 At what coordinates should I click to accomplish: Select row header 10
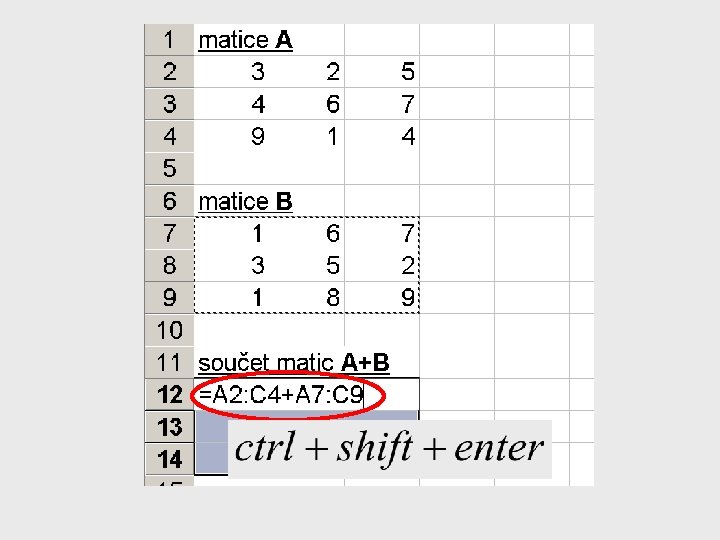[169, 330]
